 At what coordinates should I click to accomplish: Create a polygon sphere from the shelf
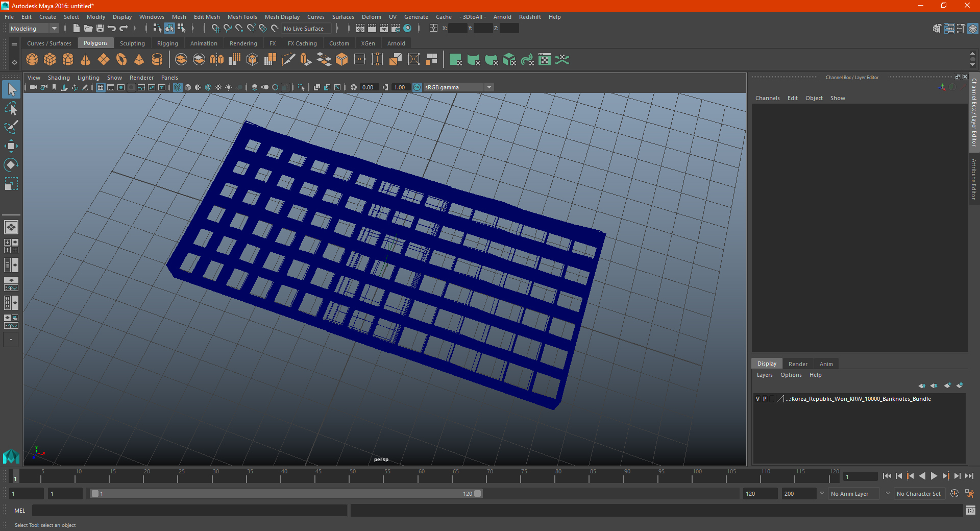coord(32,60)
